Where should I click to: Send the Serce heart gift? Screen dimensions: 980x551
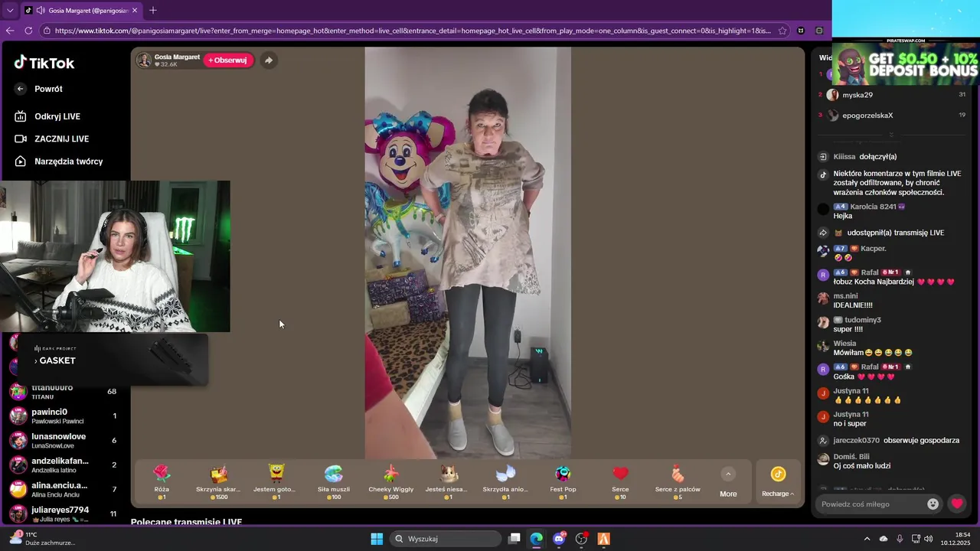[620, 483]
